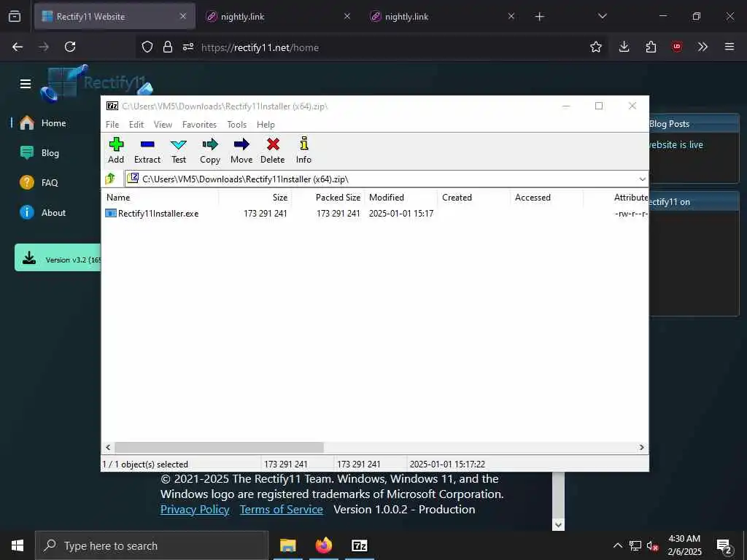
Task: Select the Copy toolbar icon
Action: click(x=210, y=150)
